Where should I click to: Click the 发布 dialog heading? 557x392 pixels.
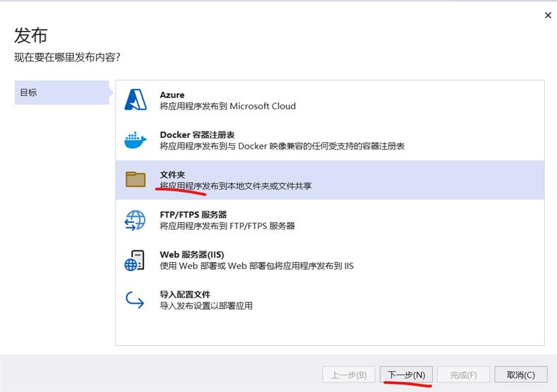coord(31,35)
